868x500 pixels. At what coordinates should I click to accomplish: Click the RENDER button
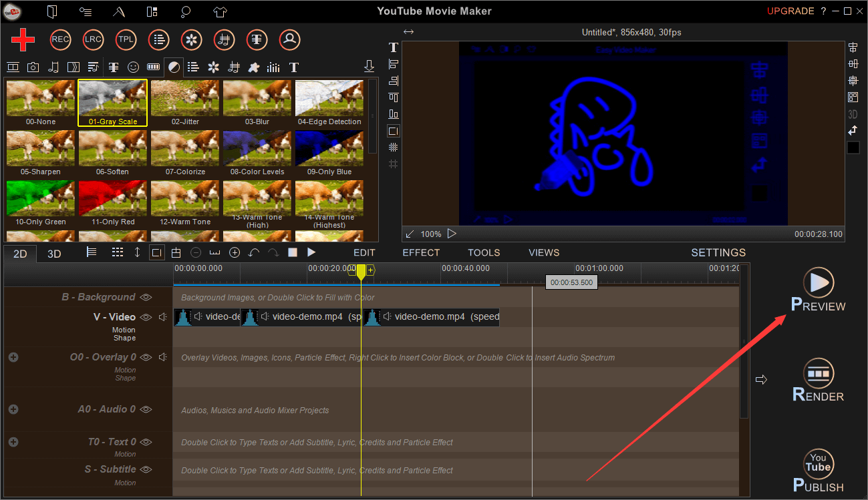(x=819, y=380)
